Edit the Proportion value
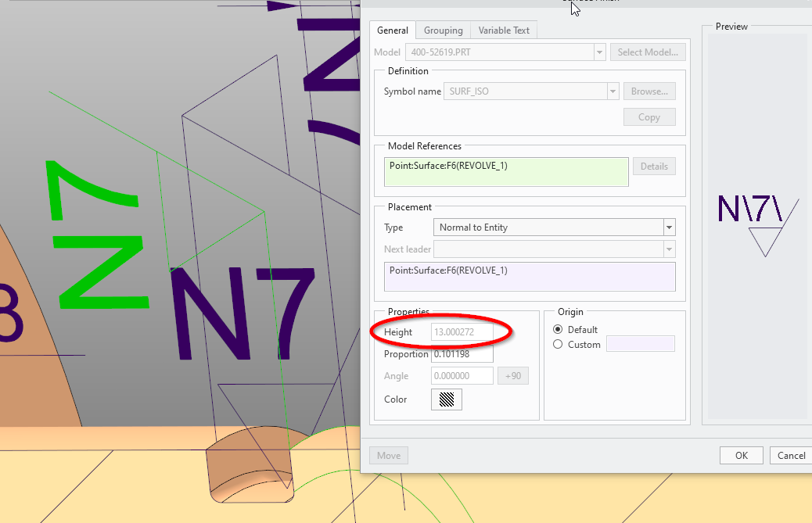 (462, 353)
